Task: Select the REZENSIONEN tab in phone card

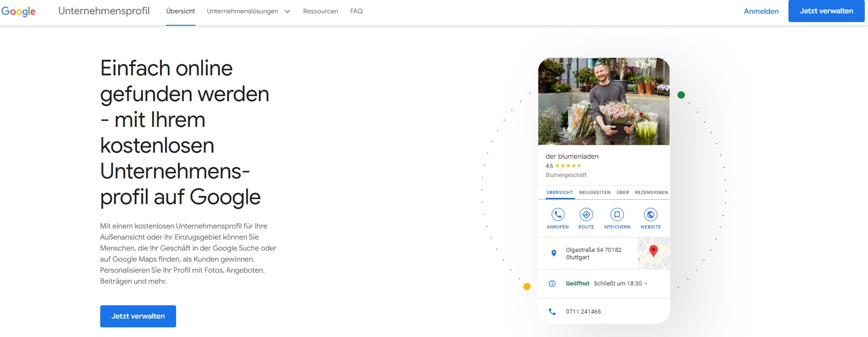Action: pyautogui.click(x=651, y=193)
